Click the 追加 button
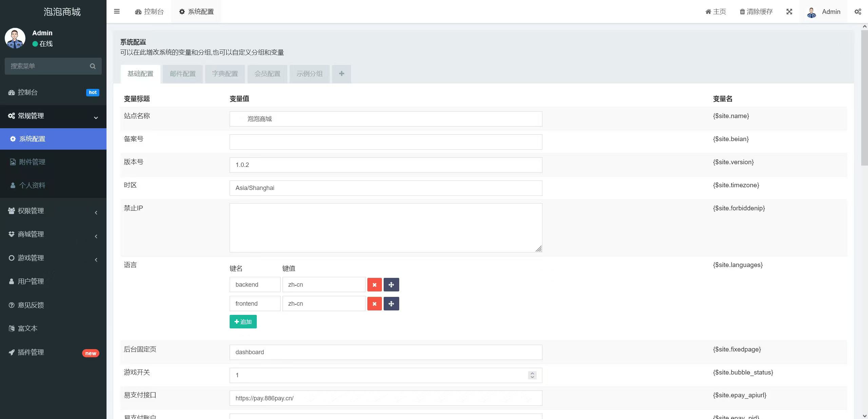The image size is (868, 419). (243, 322)
